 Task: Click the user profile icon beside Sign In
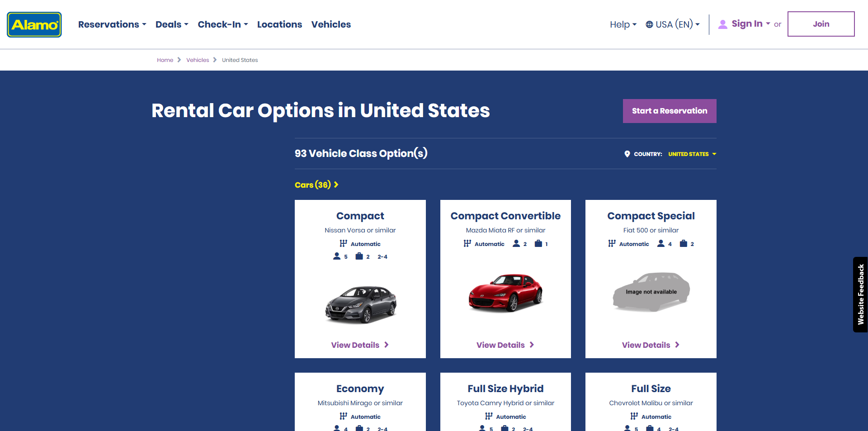[723, 24]
